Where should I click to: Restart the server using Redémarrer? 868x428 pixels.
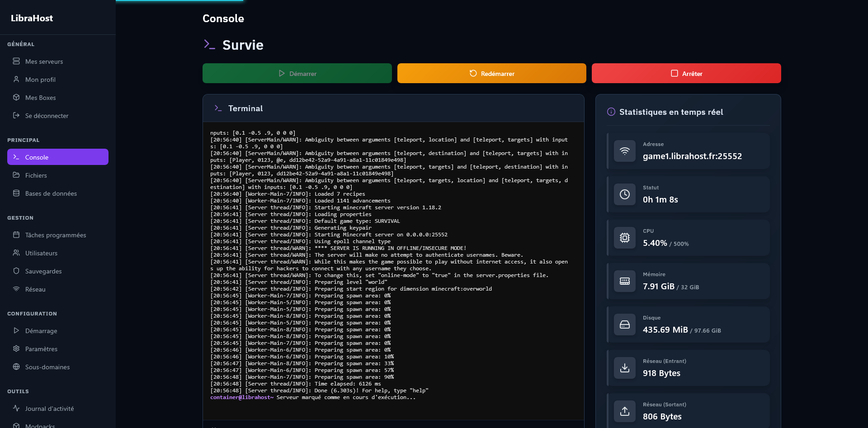[491, 73]
